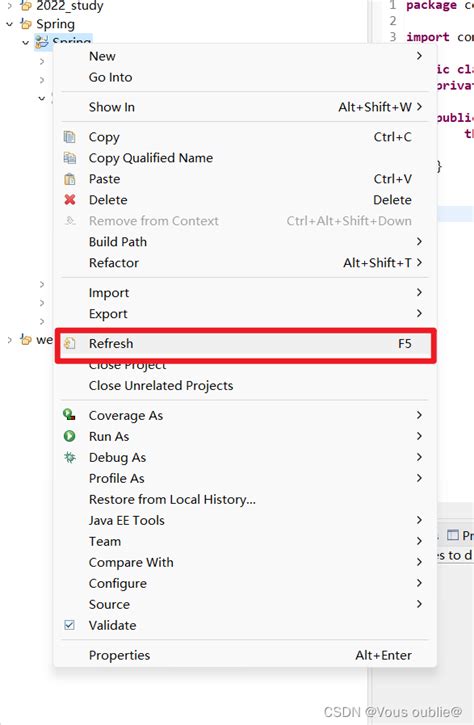Click the Debug As bug icon
This screenshot has width=474, height=725.
pyautogui.click(x=69, y=457)
